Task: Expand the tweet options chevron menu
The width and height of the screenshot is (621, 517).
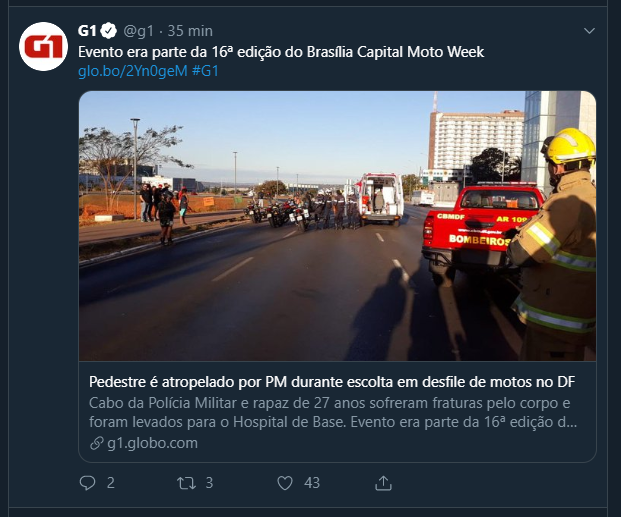Action: (589, 31)
